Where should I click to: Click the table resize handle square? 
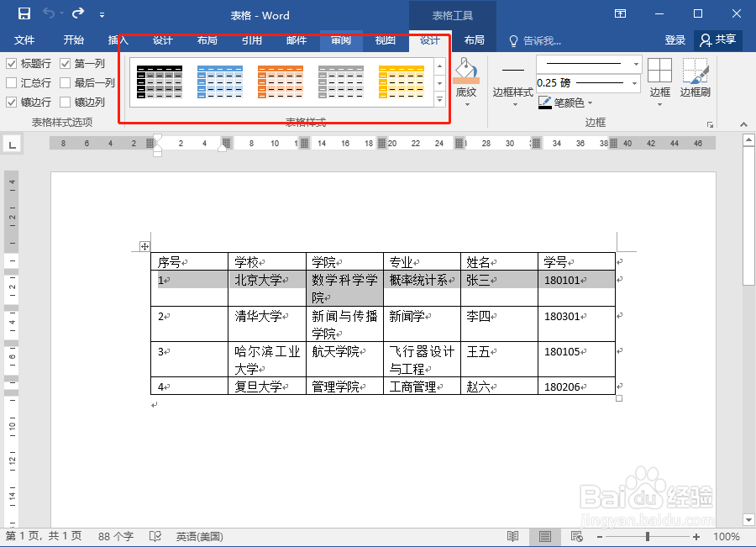click(619, 398)
